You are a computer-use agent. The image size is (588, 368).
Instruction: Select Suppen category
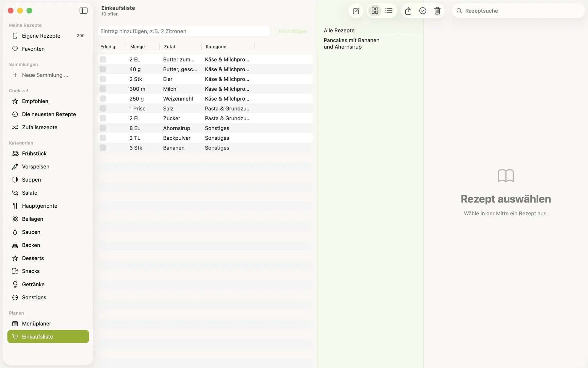(x=48, y=180)
